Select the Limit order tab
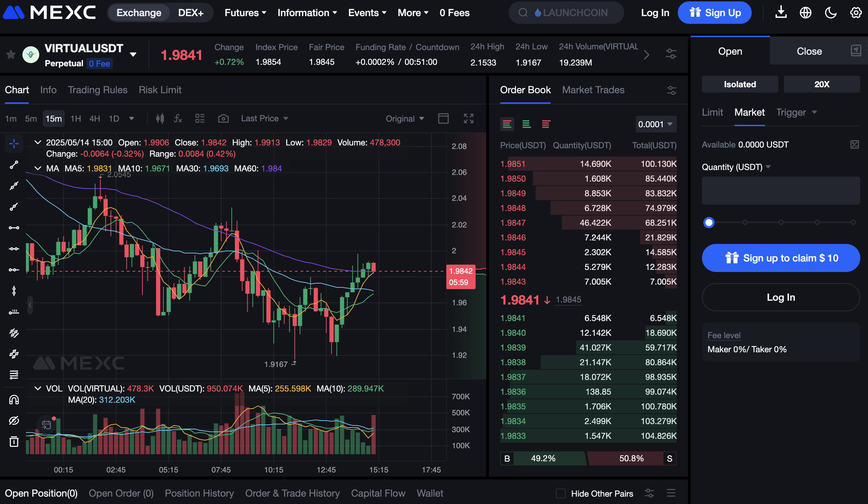 pyautogui.click(x=712, y=112)
